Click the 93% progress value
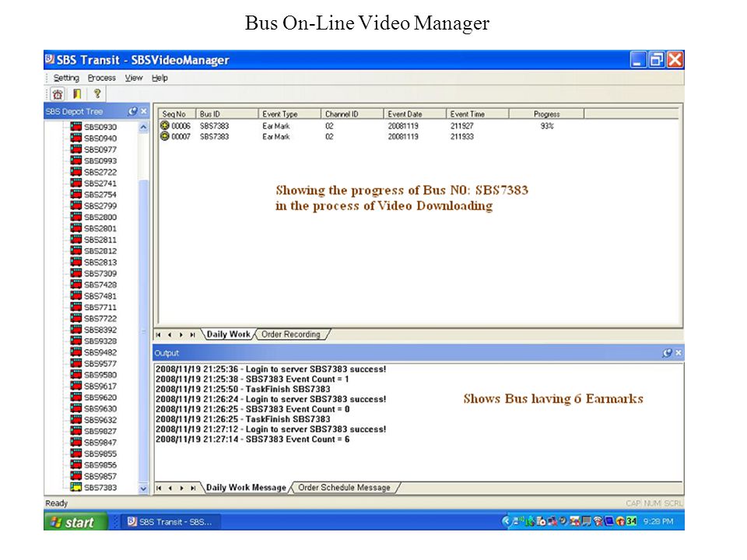Viewport: 747px width, 560px height. click(x=547, y=126)
